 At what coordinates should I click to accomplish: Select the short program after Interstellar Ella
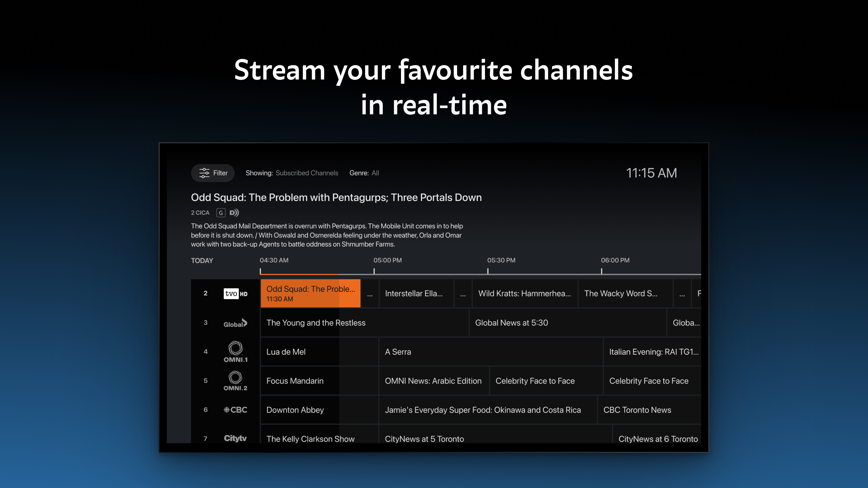463,294
